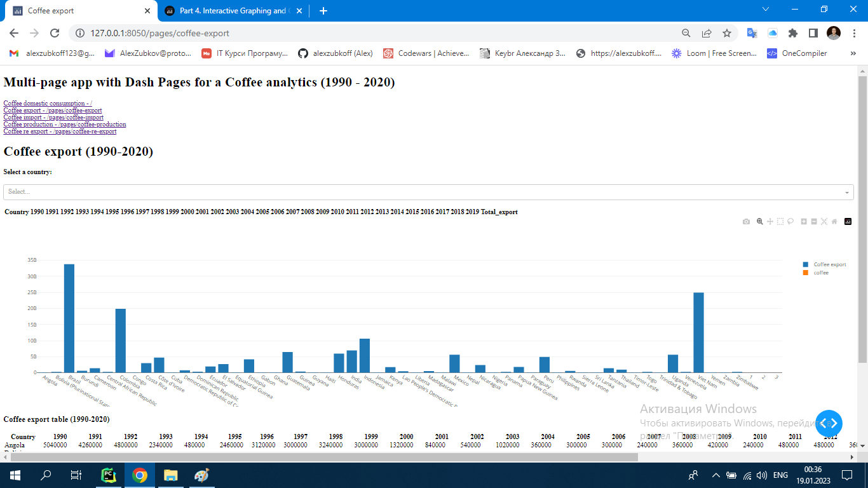
Task: Open the Plotly logo link in modebar
Action: tap(848, 222)
